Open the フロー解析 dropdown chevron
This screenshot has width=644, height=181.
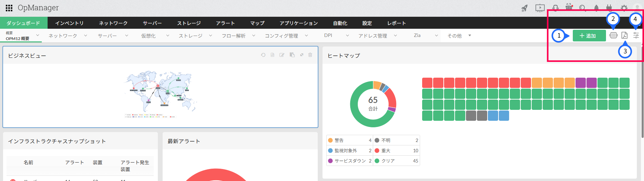[x=254, y=36]
